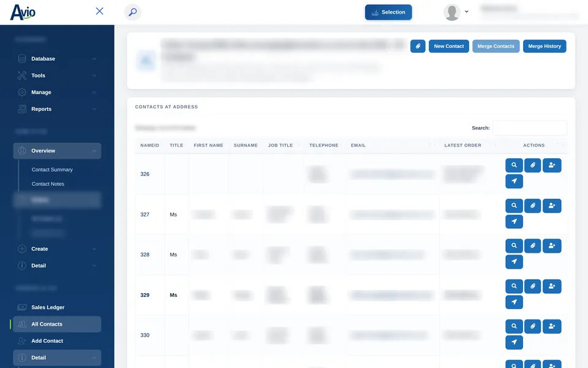Click the Selection button
This screenshot has height=368, width=588.
(x=388, y=12)
